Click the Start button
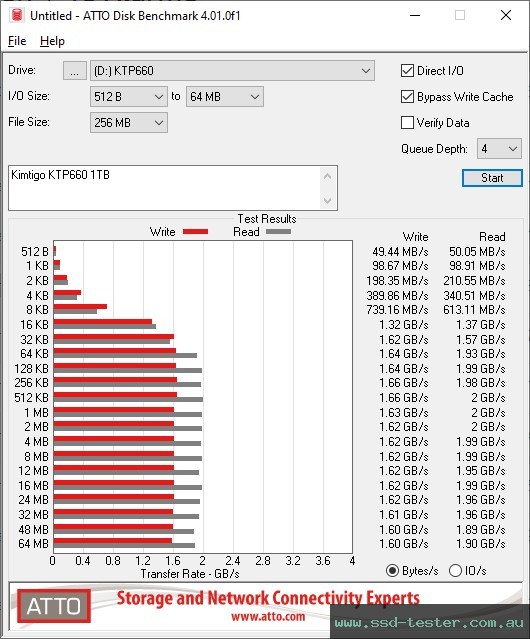 pos(492,178)
